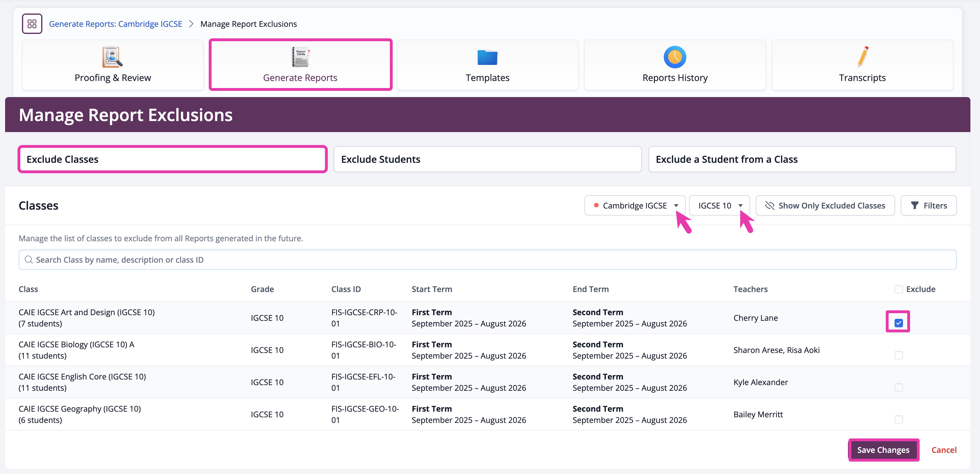The image size is (980, 474).
Task: Tick exclude box for Geography class
Action: [898, 420]
